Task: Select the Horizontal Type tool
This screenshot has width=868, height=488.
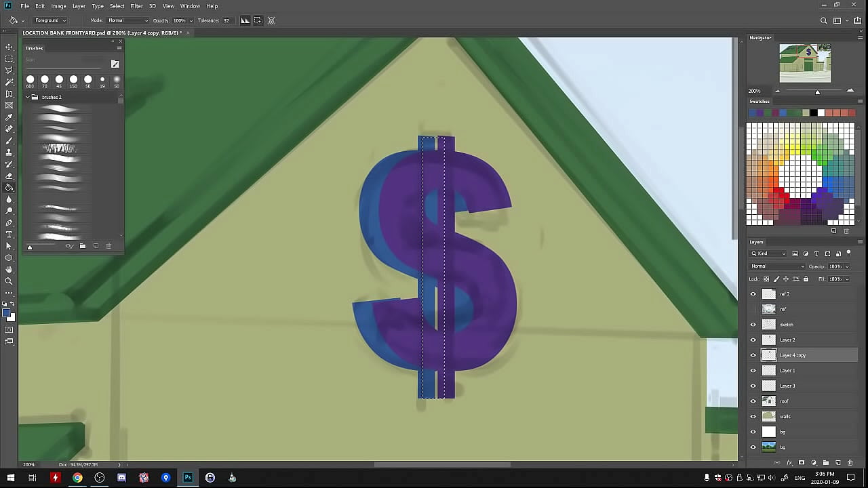Action: 9,235
